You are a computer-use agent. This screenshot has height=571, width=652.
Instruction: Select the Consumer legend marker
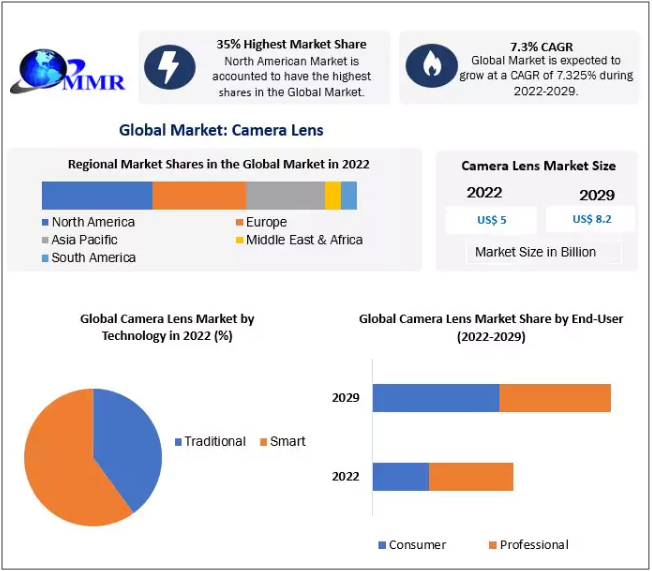point(381,545)
